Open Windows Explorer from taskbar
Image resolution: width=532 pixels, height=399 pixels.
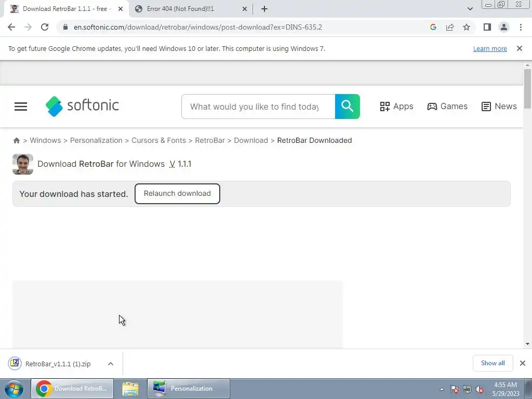(130, 389)
